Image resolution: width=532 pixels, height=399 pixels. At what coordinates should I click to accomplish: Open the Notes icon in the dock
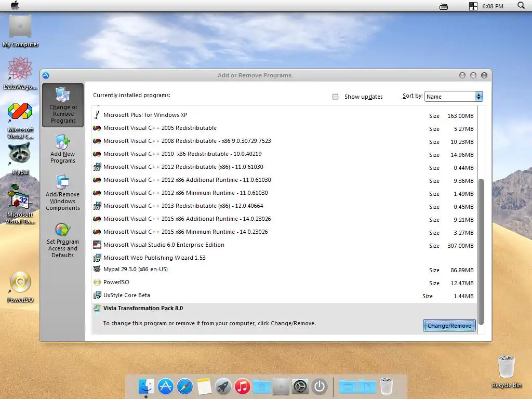pyautogui.click(x=204, y=386)
